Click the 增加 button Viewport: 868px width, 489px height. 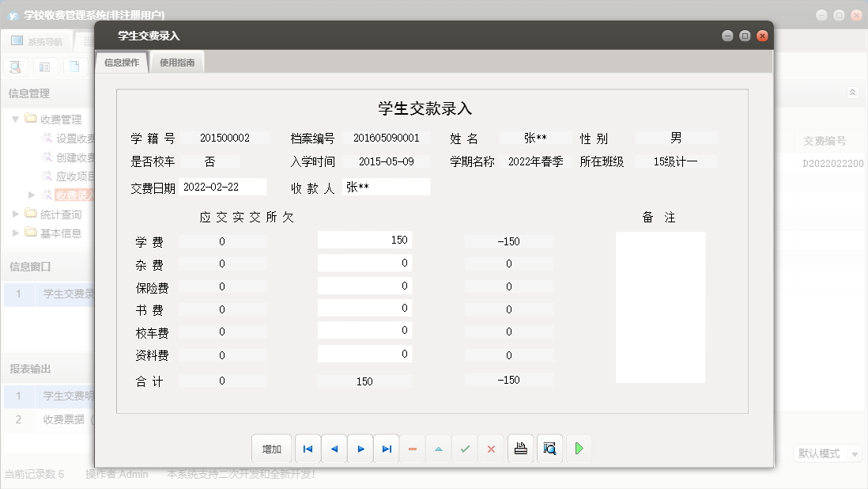[271, 449]
